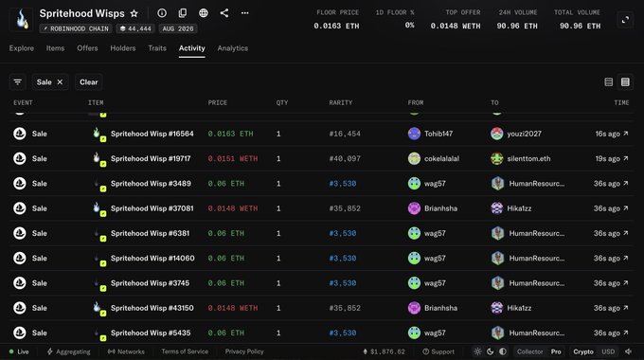Click the ETH price $1,876.62 indicator
644x360 pixels.
(x=384, y=351)
